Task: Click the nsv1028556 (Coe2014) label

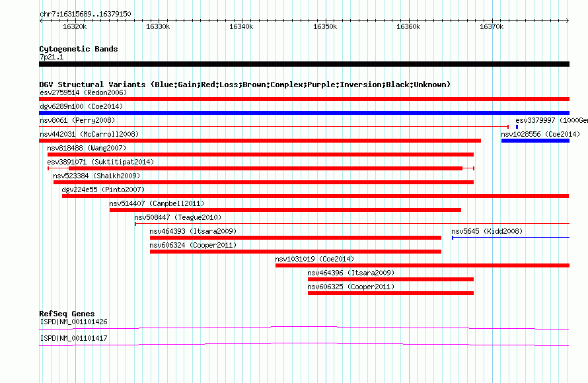Action: [540, 134]
